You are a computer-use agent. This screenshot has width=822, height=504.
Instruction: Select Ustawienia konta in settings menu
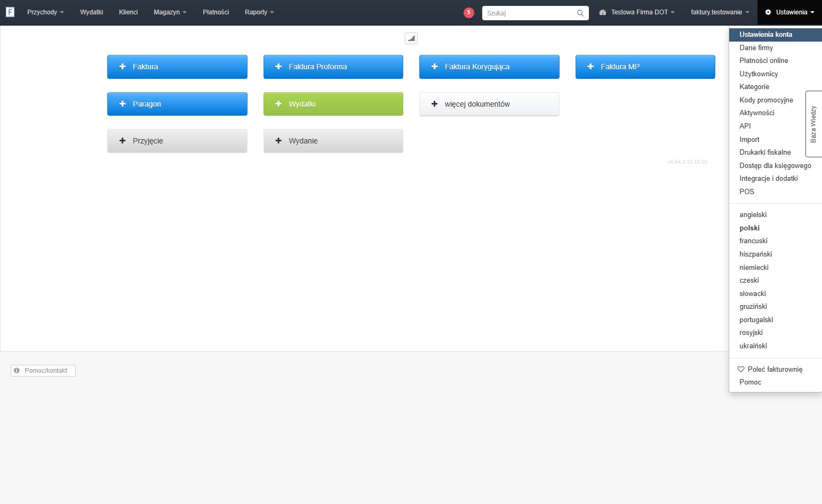tap(776, 34)
